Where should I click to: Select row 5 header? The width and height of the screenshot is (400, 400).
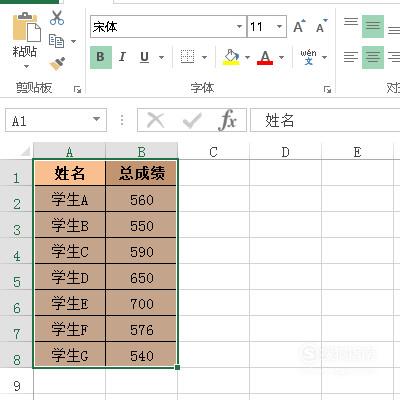pyautogui.click(x=16, y=277)
